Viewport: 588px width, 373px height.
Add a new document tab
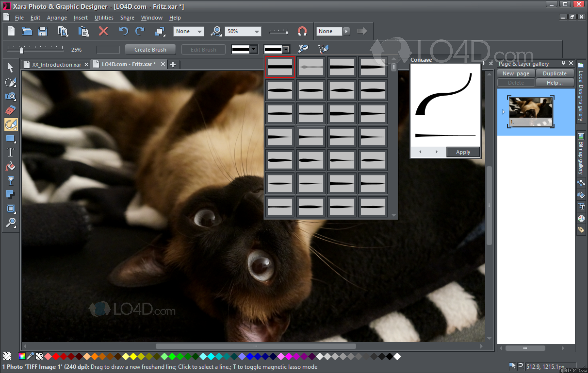tap(173, 64)
